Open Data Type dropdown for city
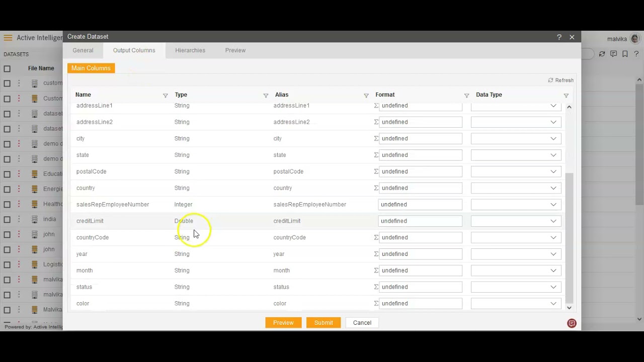 tap(516, 138)
